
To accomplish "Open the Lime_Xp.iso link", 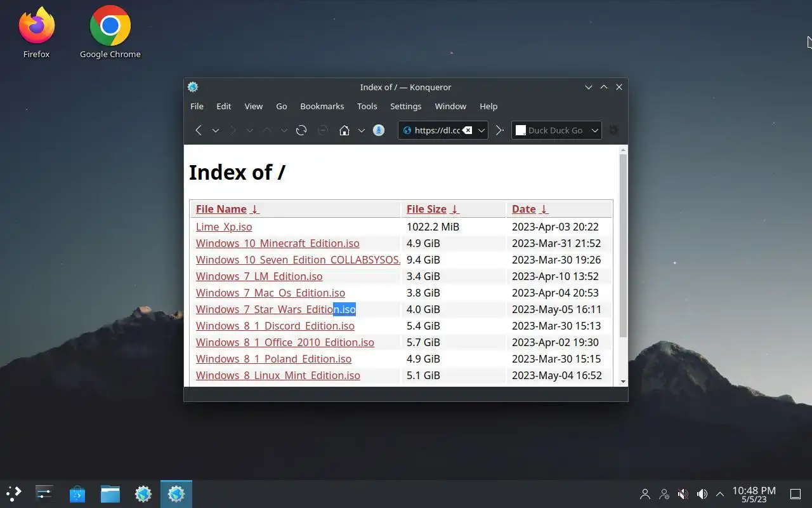I will (224, 227).
